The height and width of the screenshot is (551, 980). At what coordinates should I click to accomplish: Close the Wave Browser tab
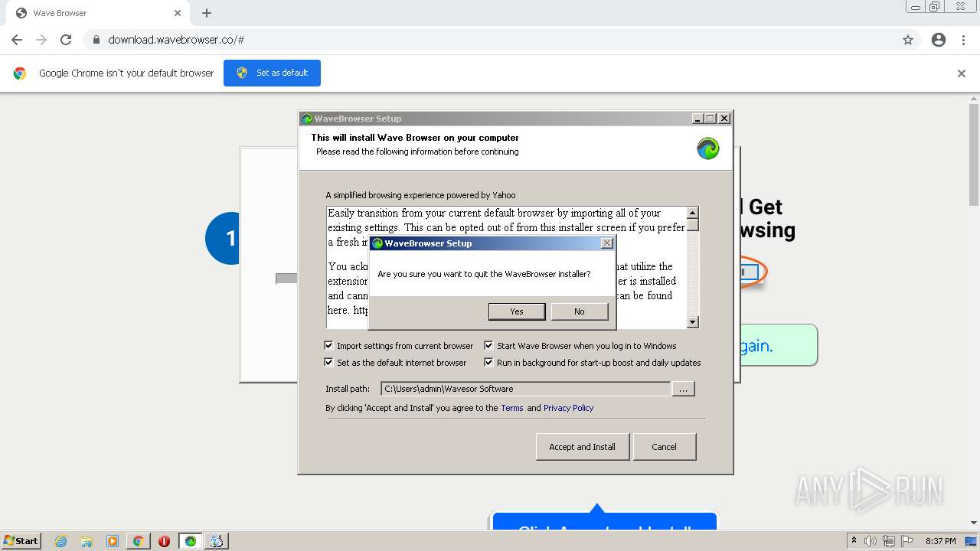[x=178, y=13]
